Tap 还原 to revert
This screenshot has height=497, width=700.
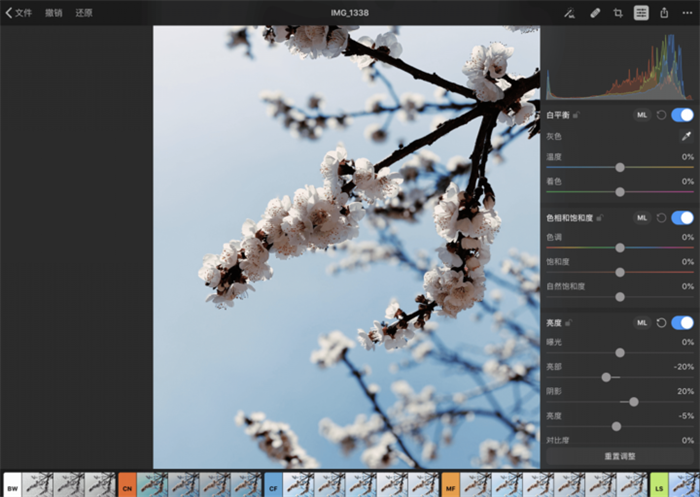click(x=84, y=13)
